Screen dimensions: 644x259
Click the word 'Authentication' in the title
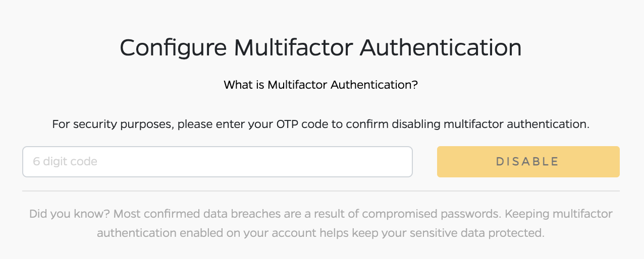[442, 48]
